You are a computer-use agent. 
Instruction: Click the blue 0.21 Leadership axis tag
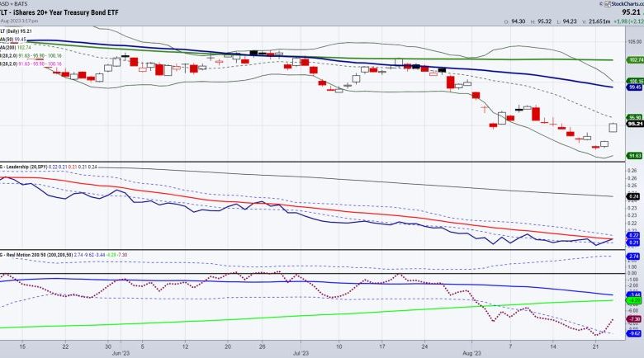[634, 243]
